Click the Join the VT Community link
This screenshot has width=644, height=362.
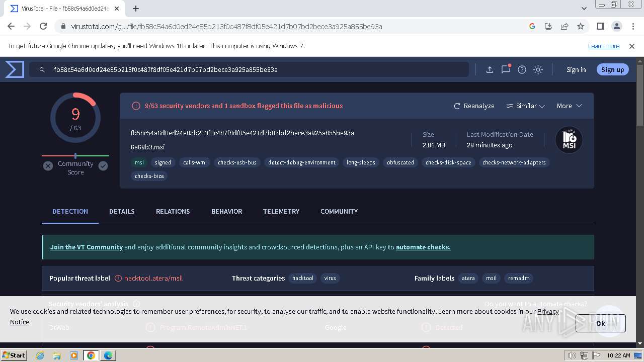87,247
